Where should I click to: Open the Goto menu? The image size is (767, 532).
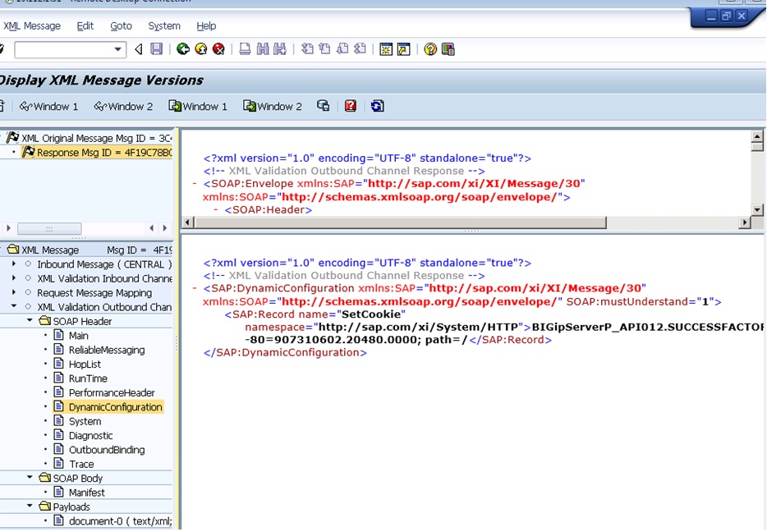(121, 26)
